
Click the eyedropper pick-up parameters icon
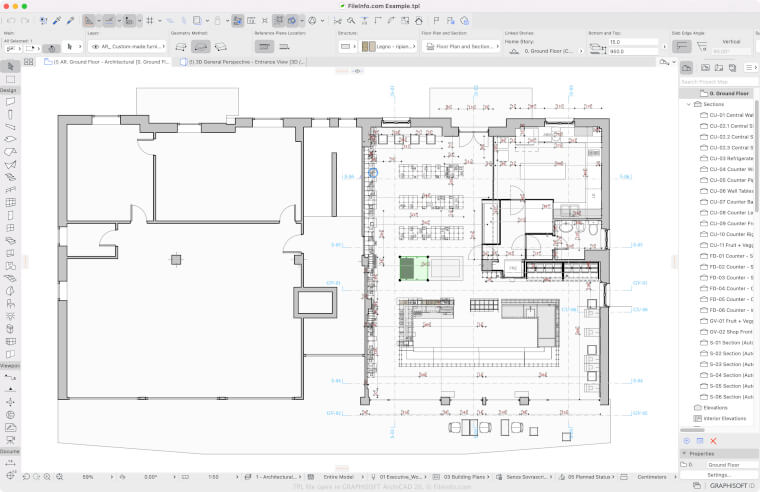[57, 20]
